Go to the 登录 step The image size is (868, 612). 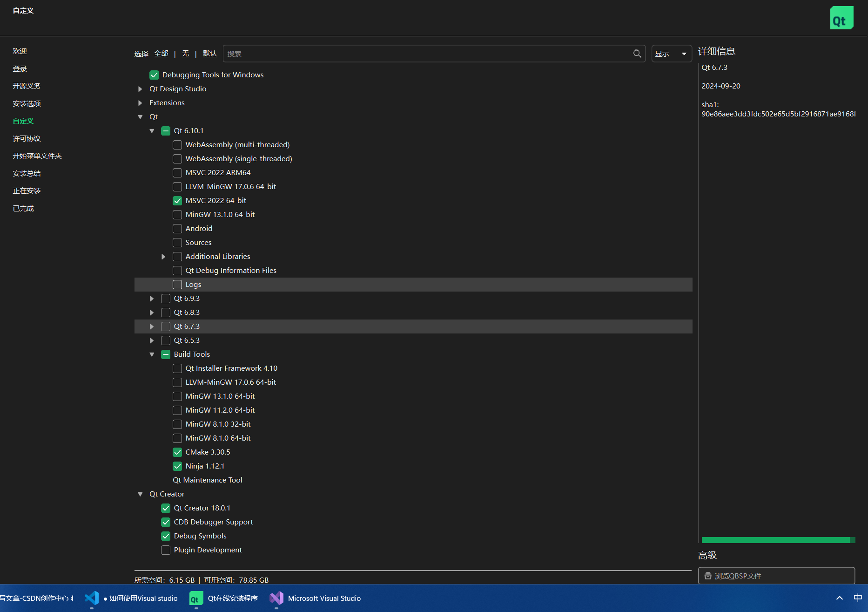pos(20,68)
